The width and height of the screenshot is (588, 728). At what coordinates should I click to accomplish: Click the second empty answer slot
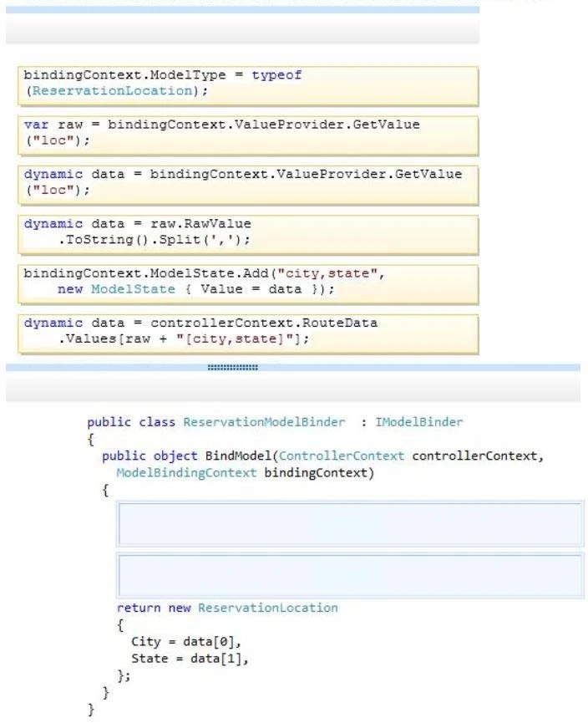pyautogui.click(x=350, y=576)
